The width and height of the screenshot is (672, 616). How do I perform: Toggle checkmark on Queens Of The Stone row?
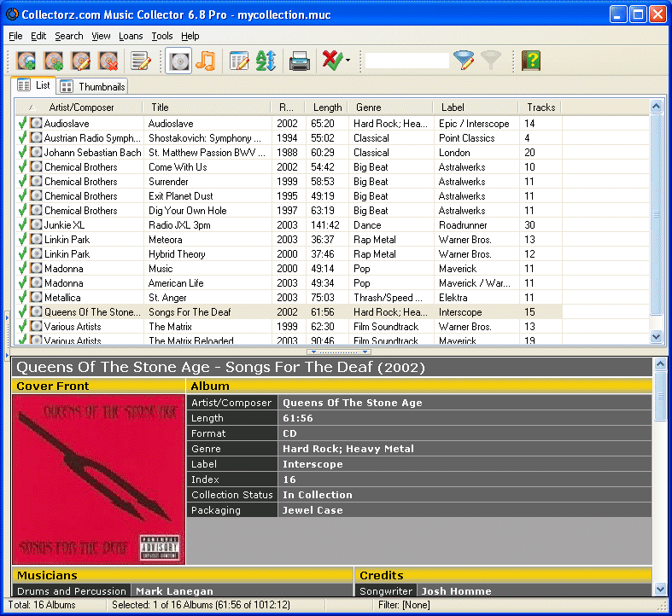22,312
